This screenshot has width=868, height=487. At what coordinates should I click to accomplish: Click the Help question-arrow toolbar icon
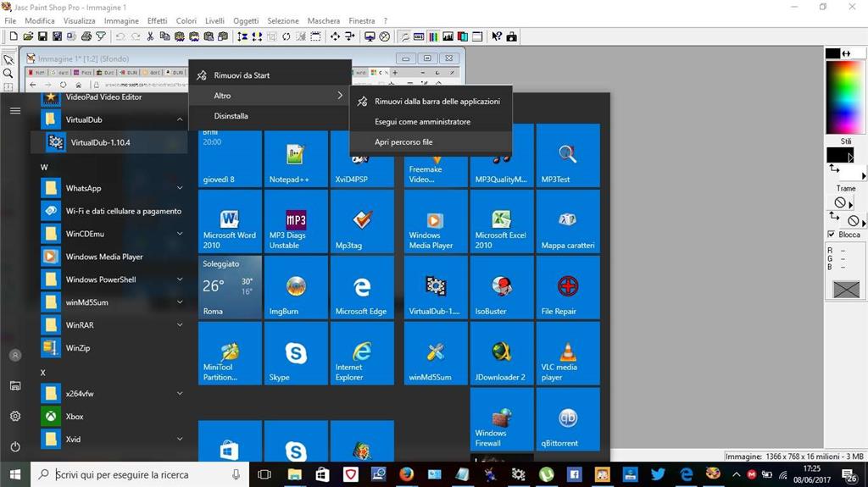[x=497, y=36]
